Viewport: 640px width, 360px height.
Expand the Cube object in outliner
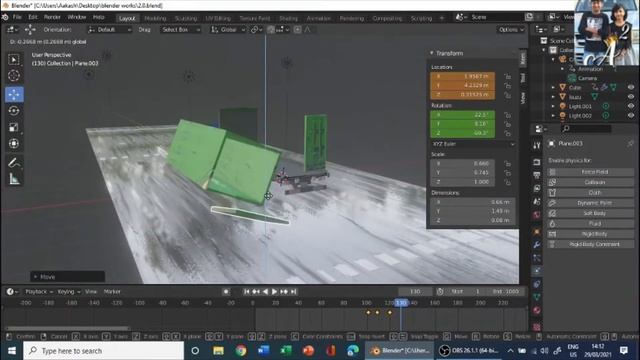[553, 87]
